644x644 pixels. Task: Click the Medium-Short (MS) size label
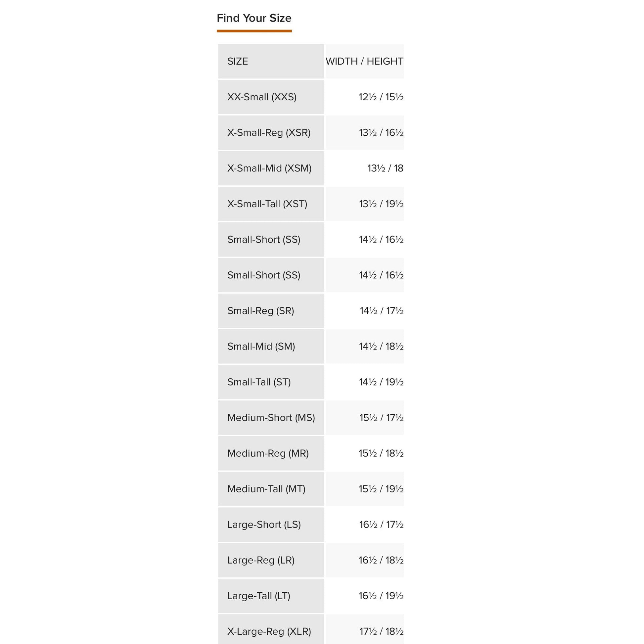pos(271,418)
